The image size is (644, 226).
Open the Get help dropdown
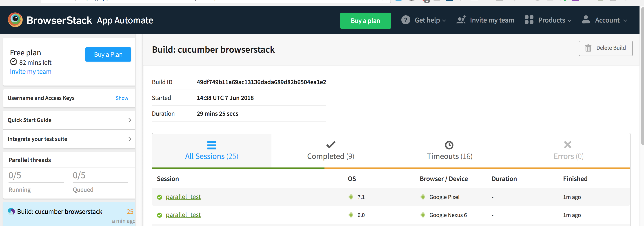click(x=424, y=20)
